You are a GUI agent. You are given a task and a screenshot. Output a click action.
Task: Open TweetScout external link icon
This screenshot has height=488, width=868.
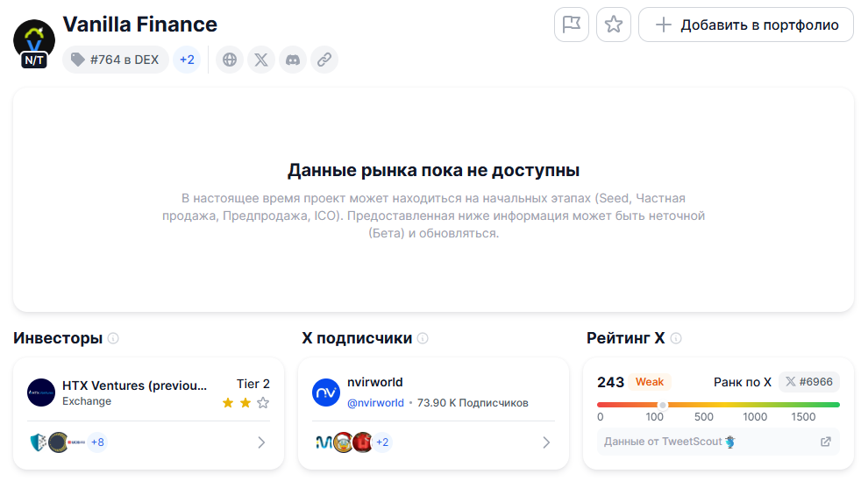(x=825, y=442)
